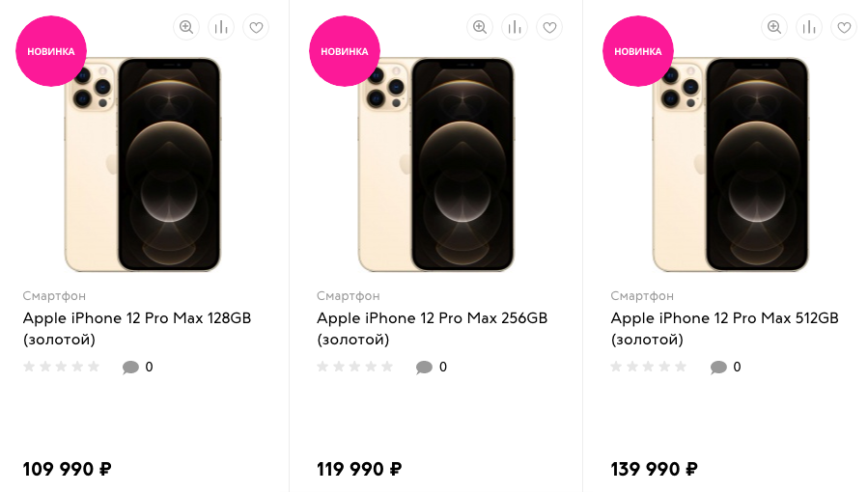The height and width of the screenshot is (492, 868).
Task: Add 512GB iPhone to comparison
Action: click(809, 27)
